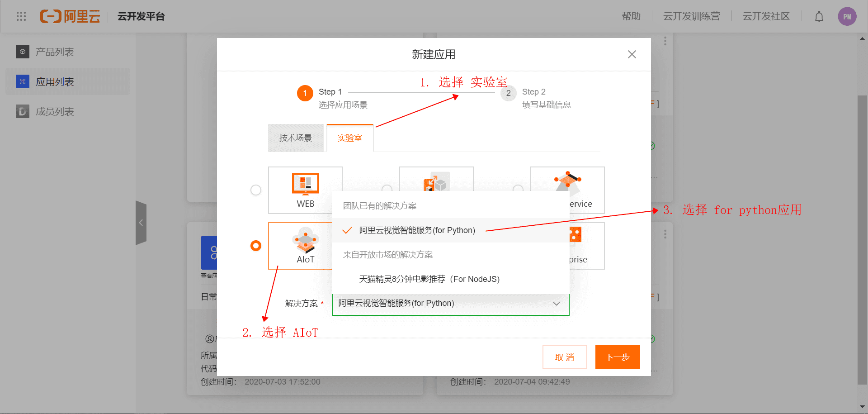Open the apps grid launcher icon

[x=21, y=16]
